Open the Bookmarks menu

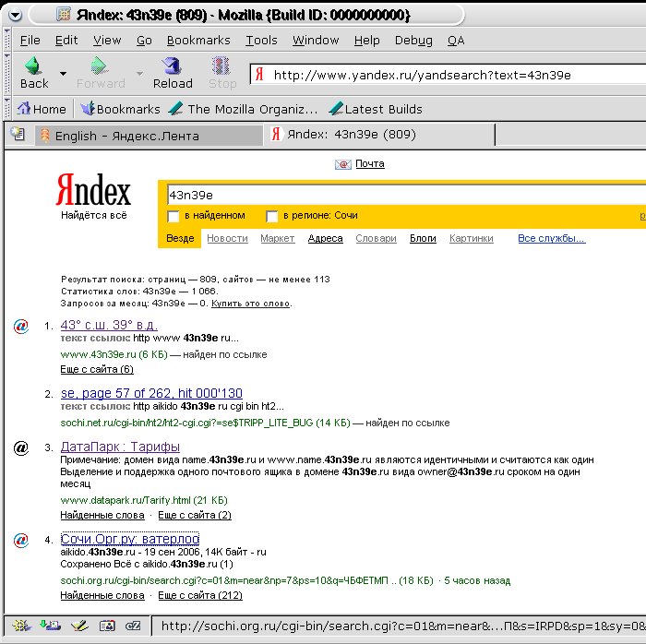tap(198, 41)
